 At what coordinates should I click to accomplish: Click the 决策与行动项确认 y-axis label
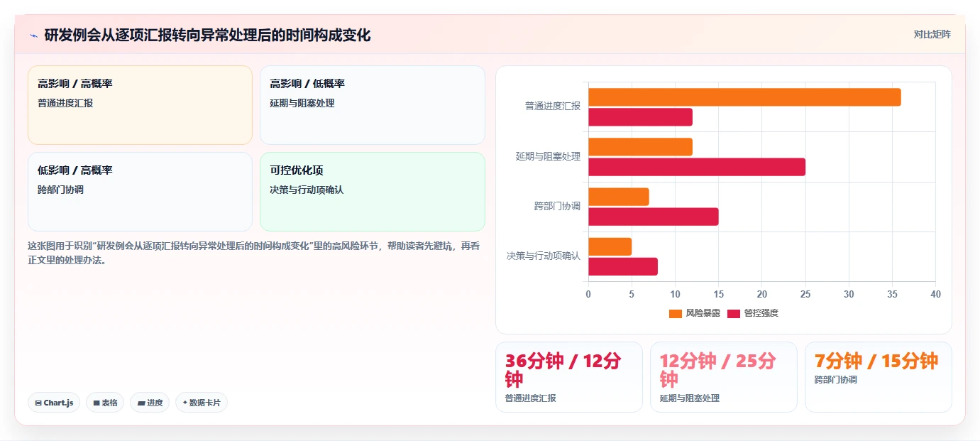coord(544,256)
